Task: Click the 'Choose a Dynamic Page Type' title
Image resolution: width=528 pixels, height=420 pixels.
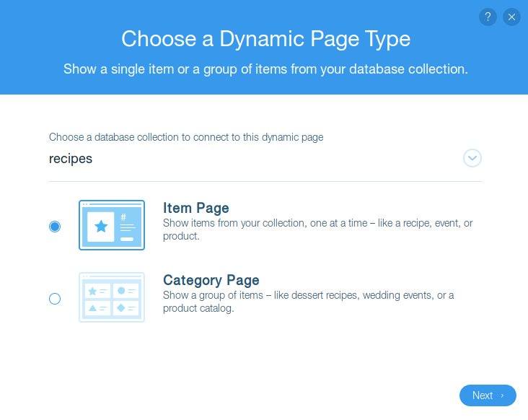Action: 265,39
